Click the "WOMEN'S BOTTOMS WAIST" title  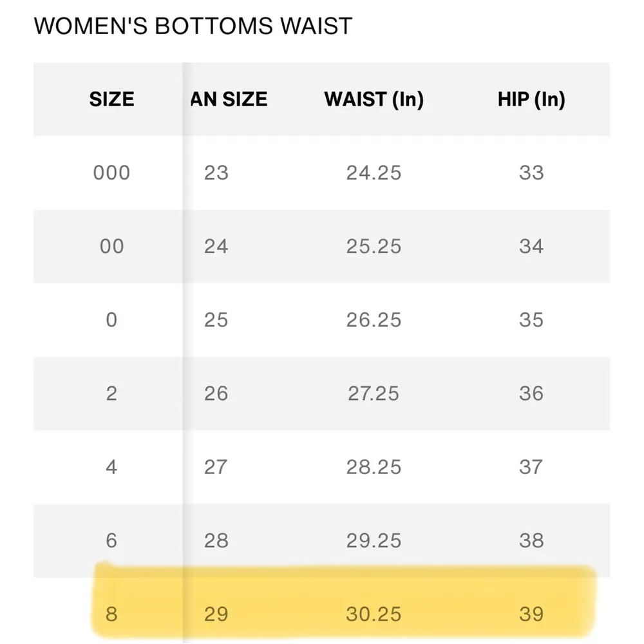coord(193,26)
